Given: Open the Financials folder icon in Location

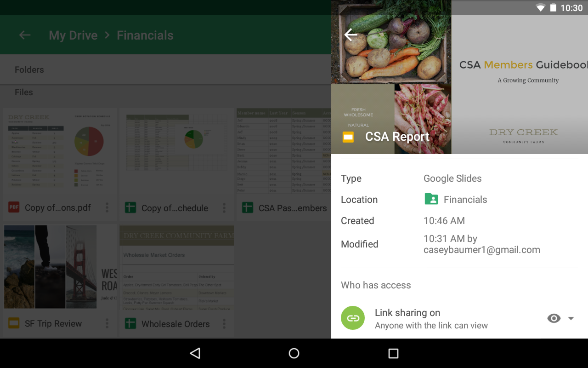Looking at the screenshot, I should (431, 199).
